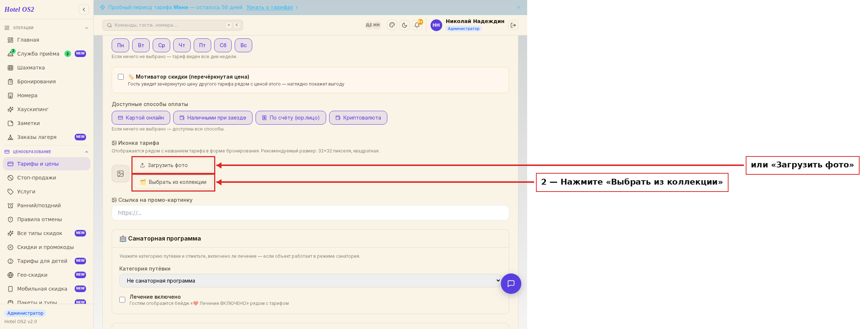Open the color theme palette icon
Image resolution: width=868 pixels, height=329 pixels.
pos(392,25)
